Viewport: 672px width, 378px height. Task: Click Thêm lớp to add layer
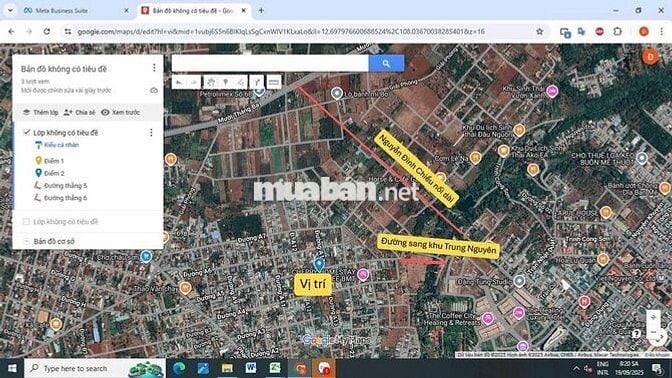(40, 112)
